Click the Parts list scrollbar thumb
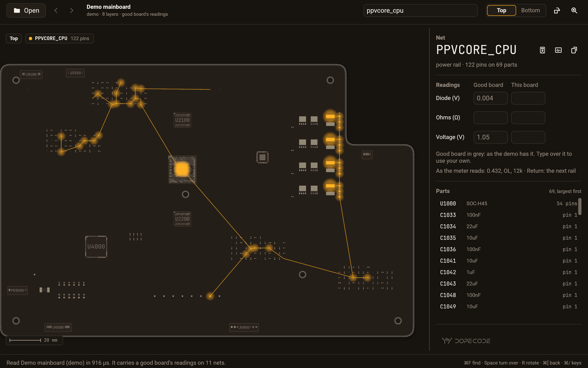Viewport: 588px width, 368px height. (x=580, y=206)
